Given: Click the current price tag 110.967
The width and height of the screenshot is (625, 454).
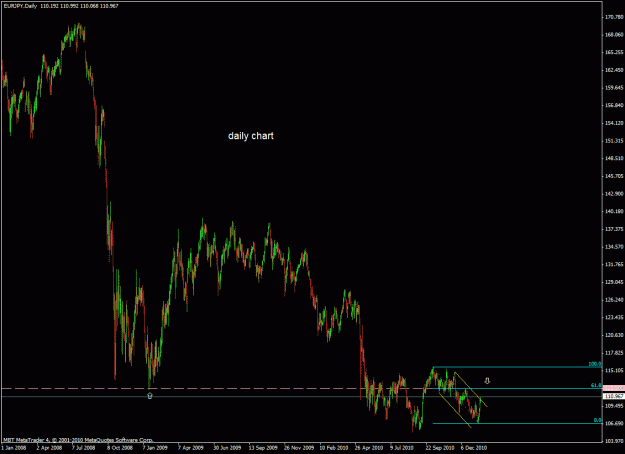Looking at the screenshot, I should 614,396.
